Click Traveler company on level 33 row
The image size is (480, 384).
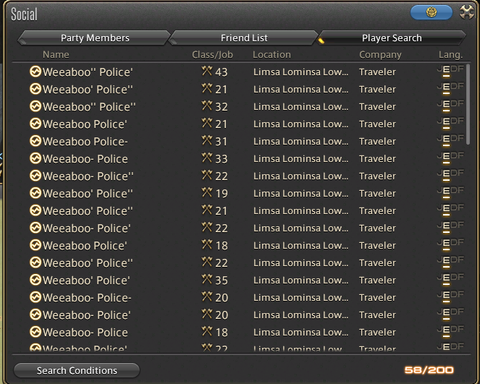coord(377,159)
